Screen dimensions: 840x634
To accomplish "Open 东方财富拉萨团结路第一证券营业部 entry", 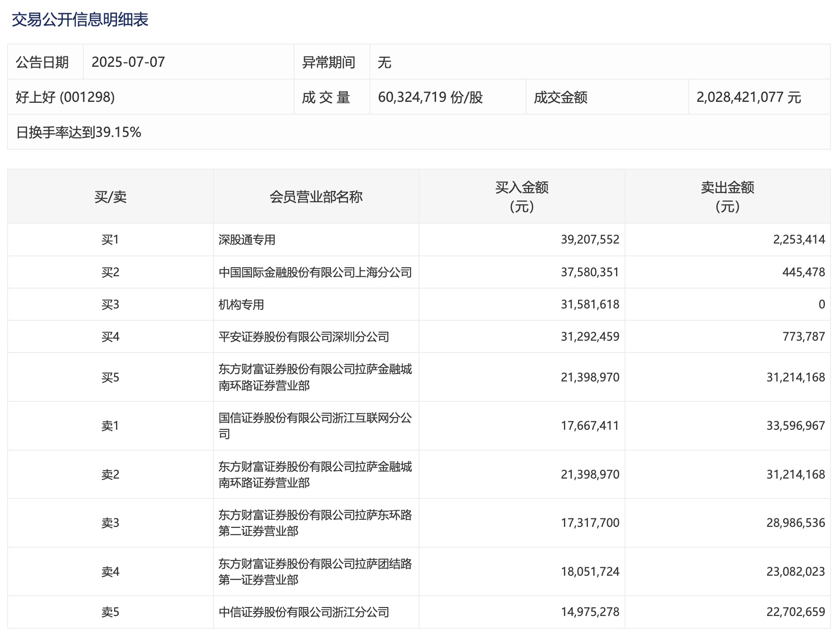I will point(315,571).
